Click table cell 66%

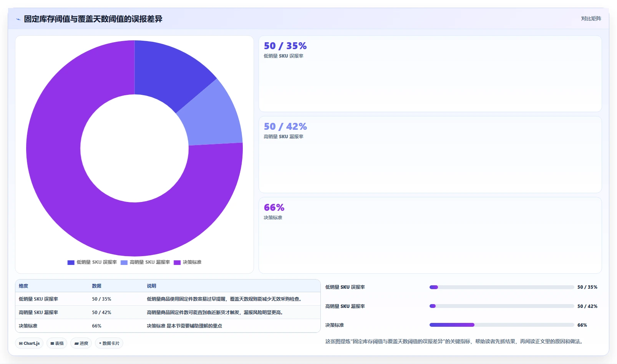tap(96, 326)
